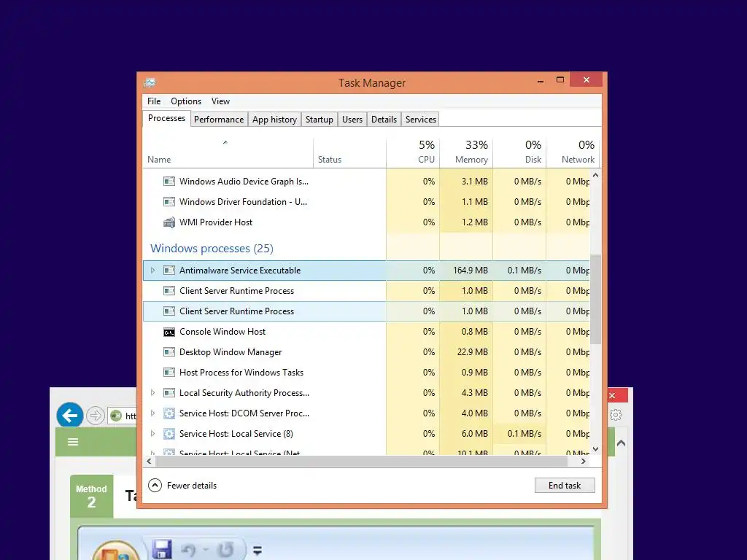The image size is (747, 560).
Task: Switch to the Performance tab
Action: [x=219, y=120]
